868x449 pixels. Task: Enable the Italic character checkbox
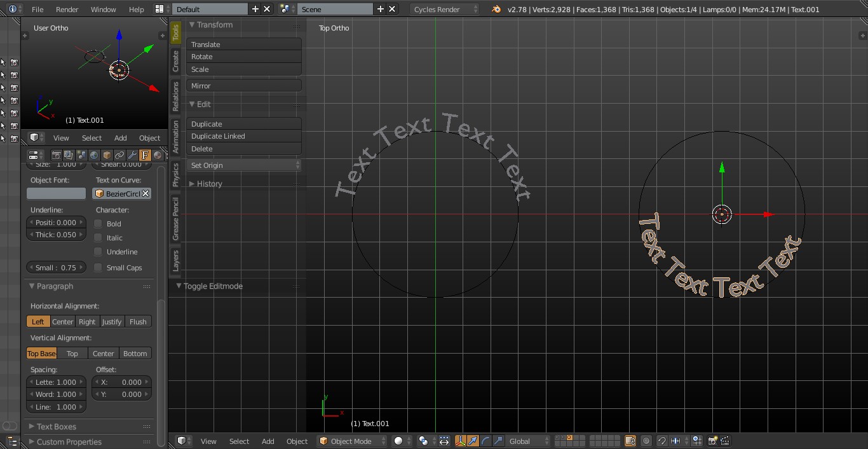[x=98, y=237]
